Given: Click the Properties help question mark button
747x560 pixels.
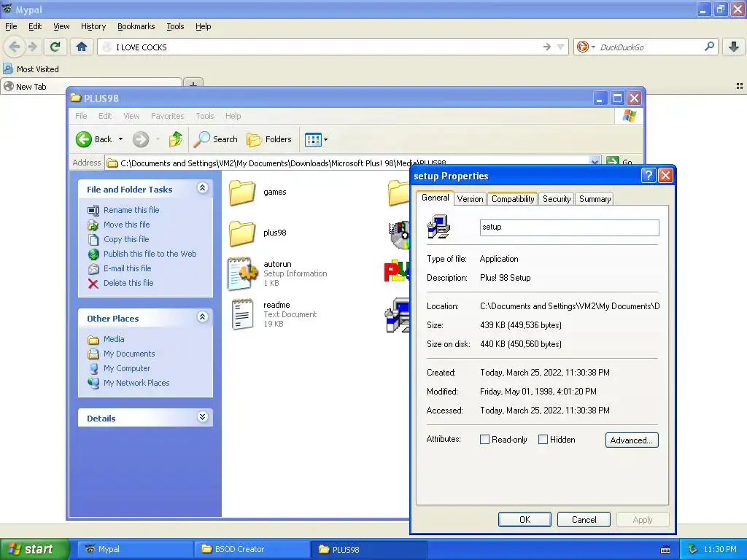Looking at the screenshot, I should click(x=649, y=176).
